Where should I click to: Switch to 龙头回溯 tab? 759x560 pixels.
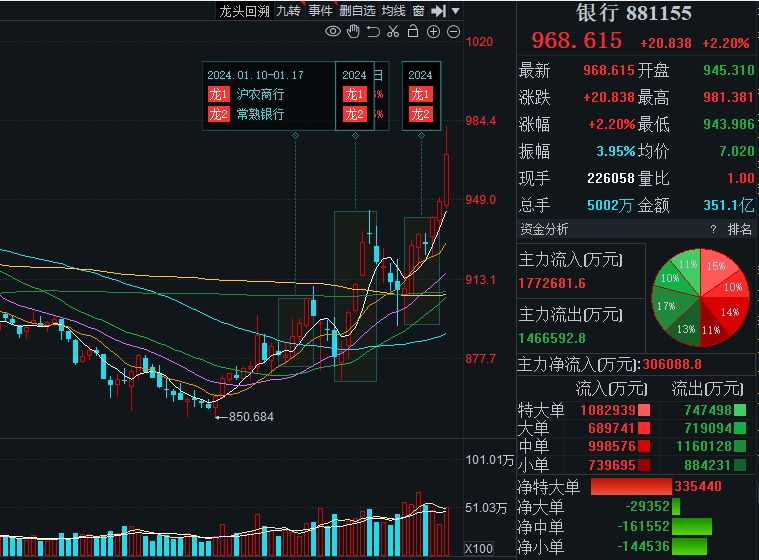(x=244, y=11)
